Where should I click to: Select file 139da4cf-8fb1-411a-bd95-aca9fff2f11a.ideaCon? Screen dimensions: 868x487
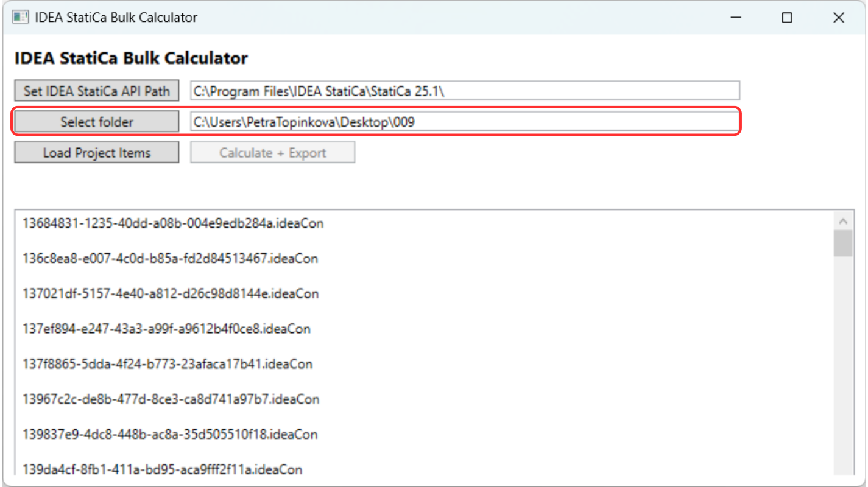(x=162, y=470)
